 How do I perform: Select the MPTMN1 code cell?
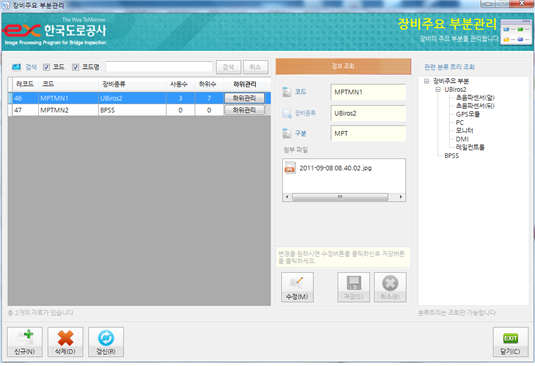(68, 98)
